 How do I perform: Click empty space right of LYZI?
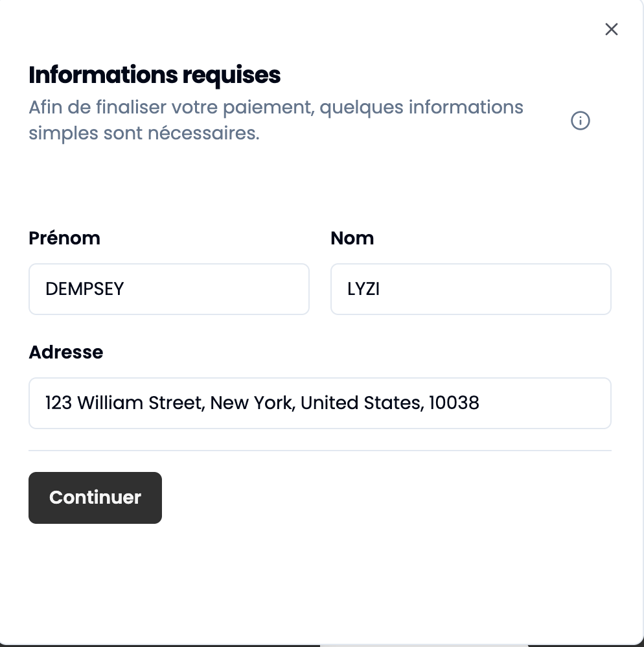click(x=495, y=289)
